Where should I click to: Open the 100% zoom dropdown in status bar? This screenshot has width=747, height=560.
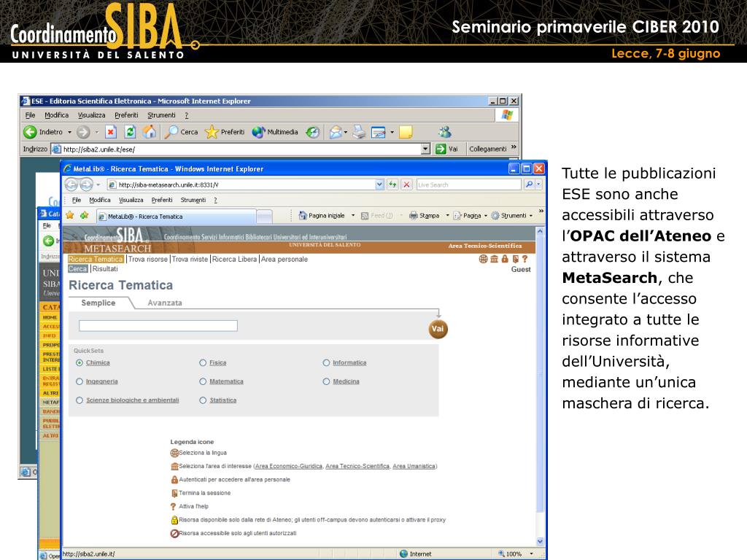[x=531, y=554]
